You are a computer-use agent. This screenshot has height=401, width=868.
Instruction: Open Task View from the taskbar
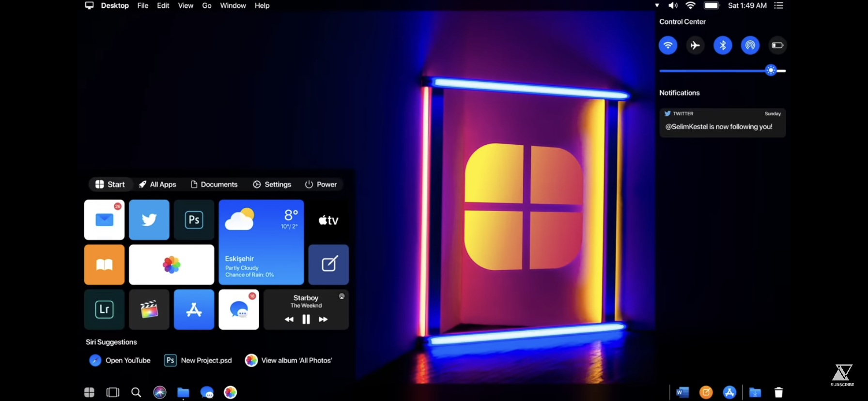pyautogui.click(x=113, y=392)
